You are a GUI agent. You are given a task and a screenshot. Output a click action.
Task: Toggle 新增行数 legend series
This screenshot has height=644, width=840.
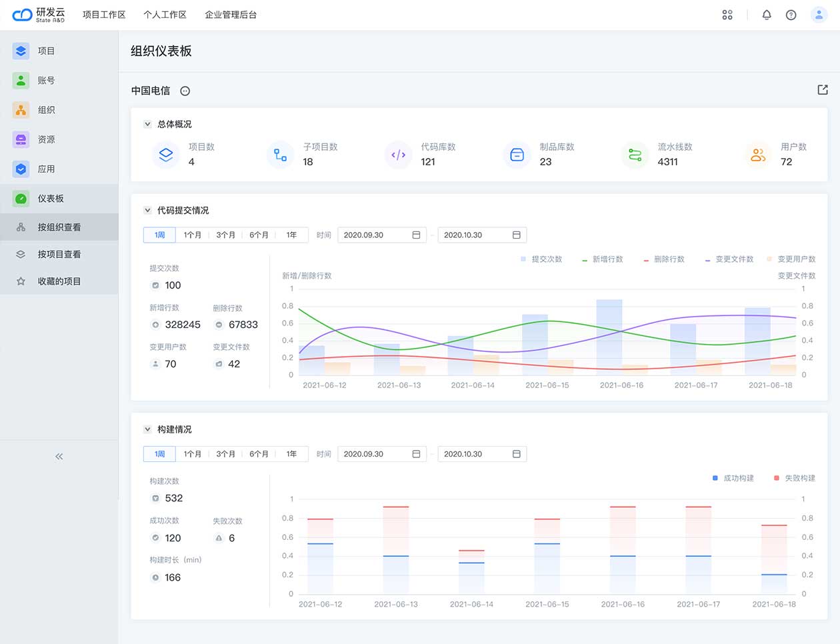click(602, 259)
